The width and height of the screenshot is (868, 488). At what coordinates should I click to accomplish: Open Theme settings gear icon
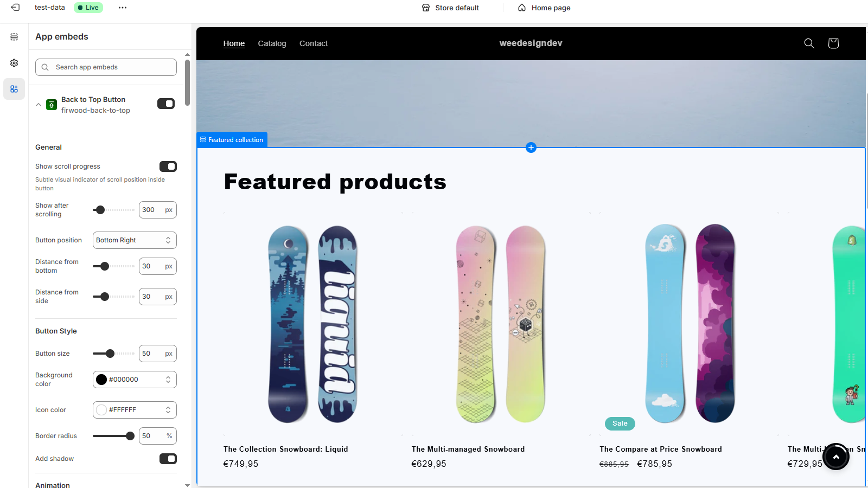14,63
